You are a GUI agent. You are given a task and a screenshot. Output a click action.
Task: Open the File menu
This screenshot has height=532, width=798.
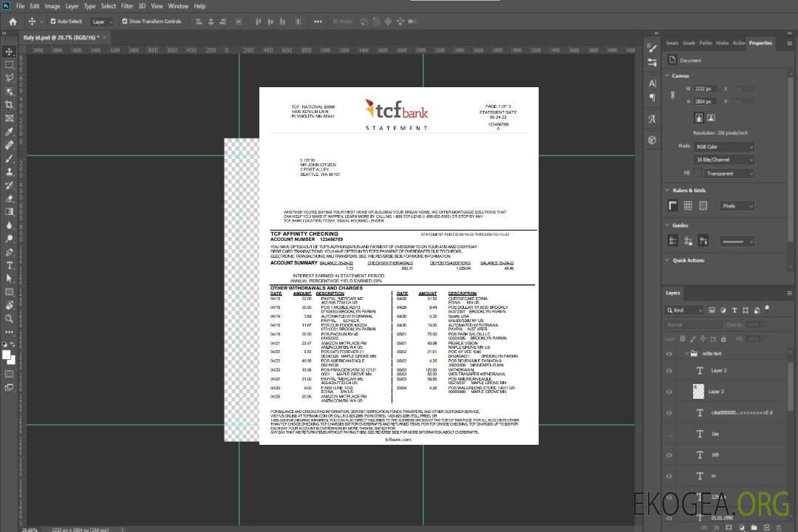click(x=21, y=6)
